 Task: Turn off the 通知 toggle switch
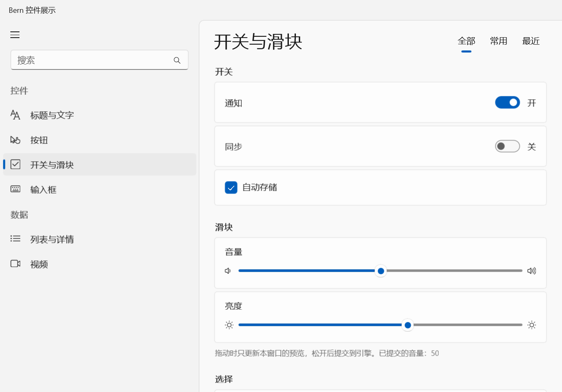pos(507,103)
